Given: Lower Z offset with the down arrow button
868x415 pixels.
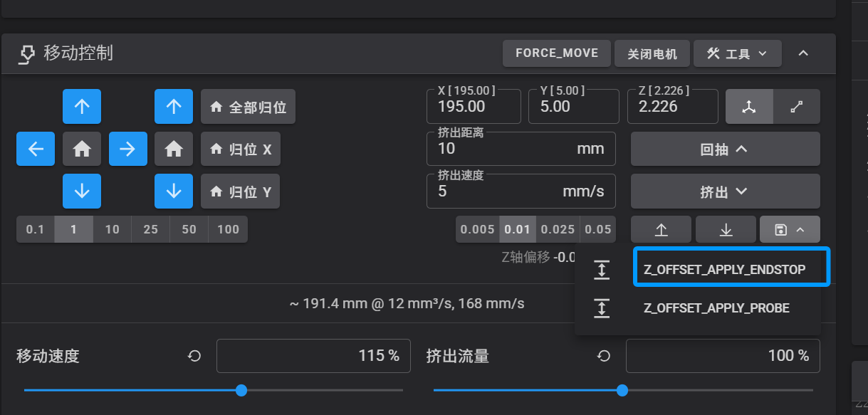Looking at the screenshot, I should [x=726, y=229].
